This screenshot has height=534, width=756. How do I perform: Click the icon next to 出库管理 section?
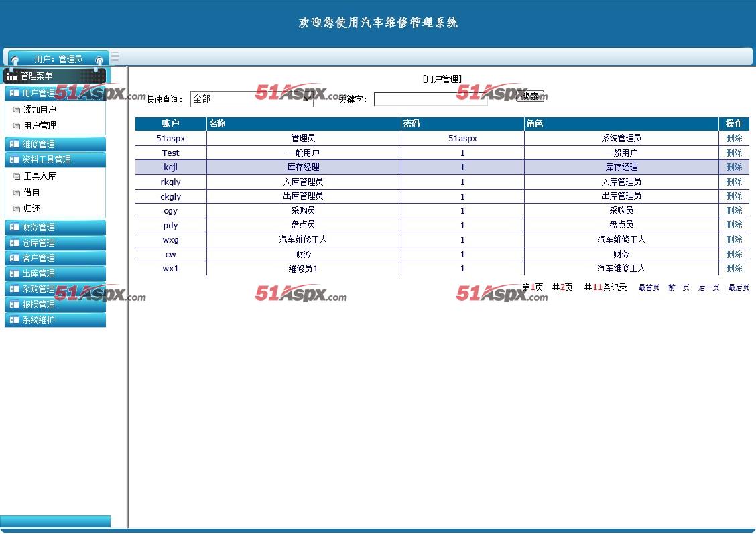tap(14, 273)
